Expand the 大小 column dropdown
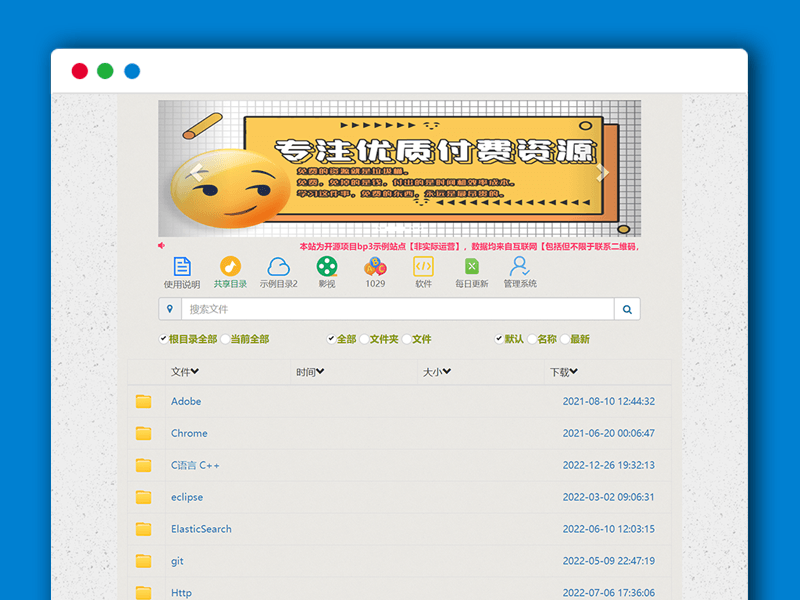The width and height of the screenshot is (800, 600). coord(437,372)
